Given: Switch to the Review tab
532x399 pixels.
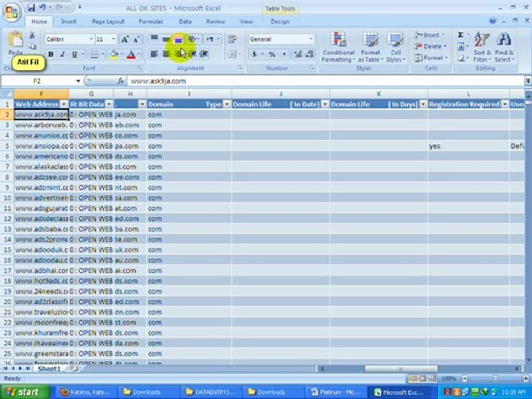Looking at the screenshot, I should click(216, 22).
